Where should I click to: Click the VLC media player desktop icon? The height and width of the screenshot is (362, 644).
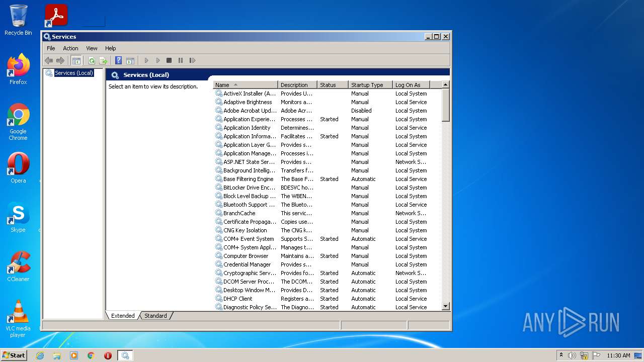[x=18, y=319]
